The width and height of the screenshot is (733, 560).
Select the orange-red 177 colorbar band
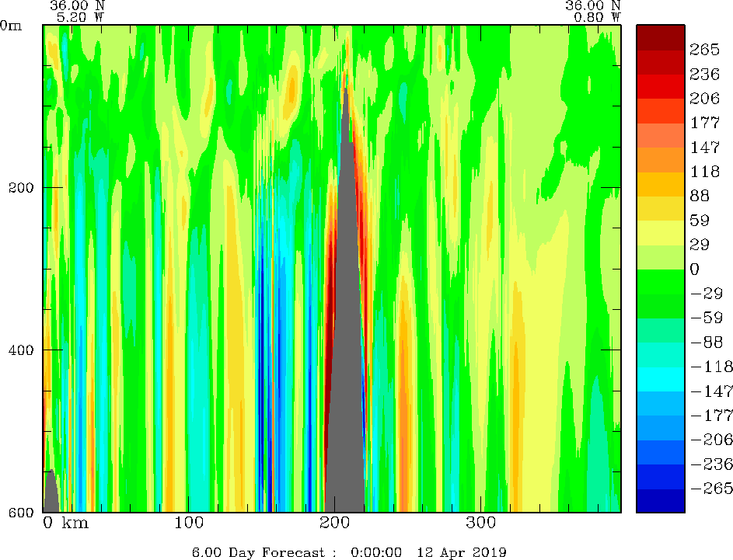pyautogui.click(x=661, y=111)
